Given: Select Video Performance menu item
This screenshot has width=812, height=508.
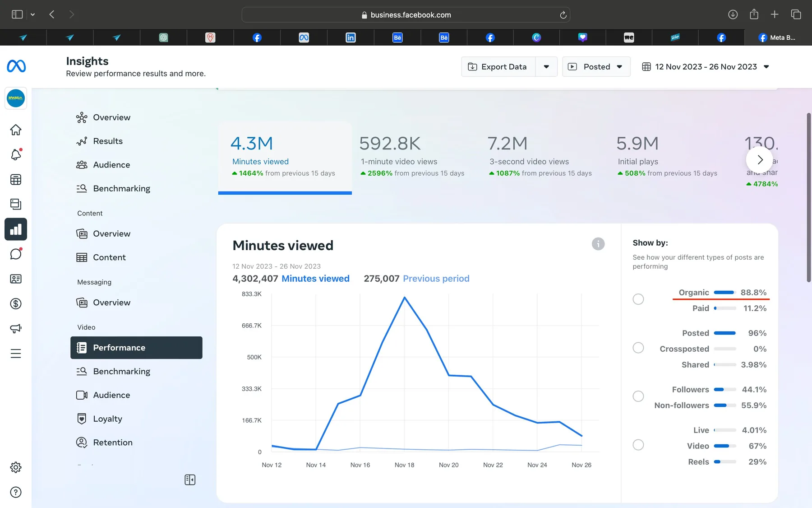Looking at the screenshot, I should [136, 348].
